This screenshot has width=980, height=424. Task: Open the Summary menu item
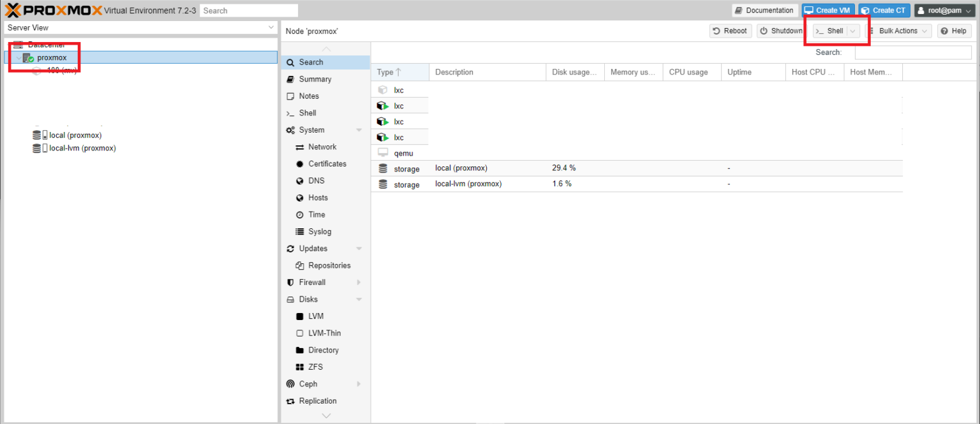point(315,79)
